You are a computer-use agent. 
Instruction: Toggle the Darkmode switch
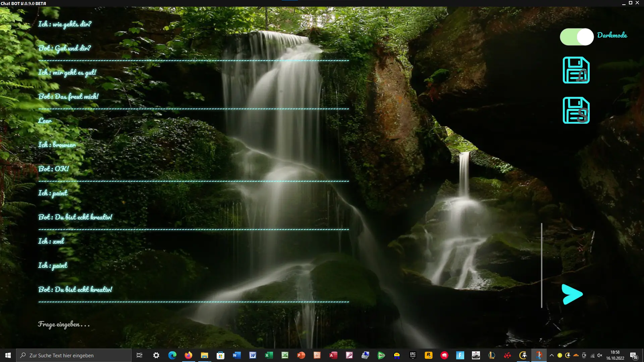(x=577, y=37)
